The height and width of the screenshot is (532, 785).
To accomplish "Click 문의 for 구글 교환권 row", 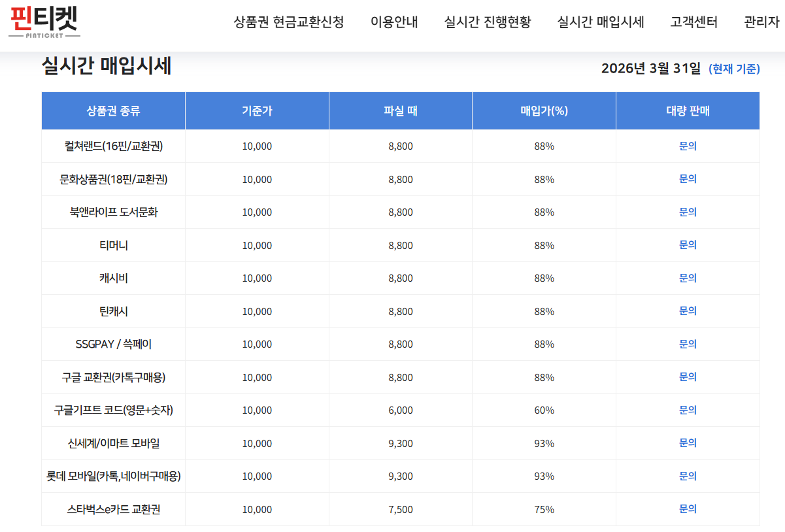I will 688,376.
